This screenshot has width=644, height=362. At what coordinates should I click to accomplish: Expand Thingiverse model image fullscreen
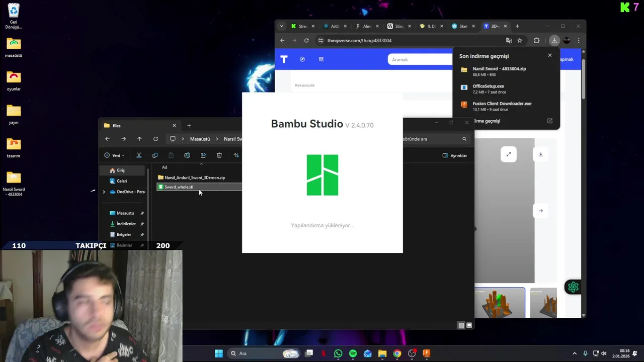(x=509, y=154)
